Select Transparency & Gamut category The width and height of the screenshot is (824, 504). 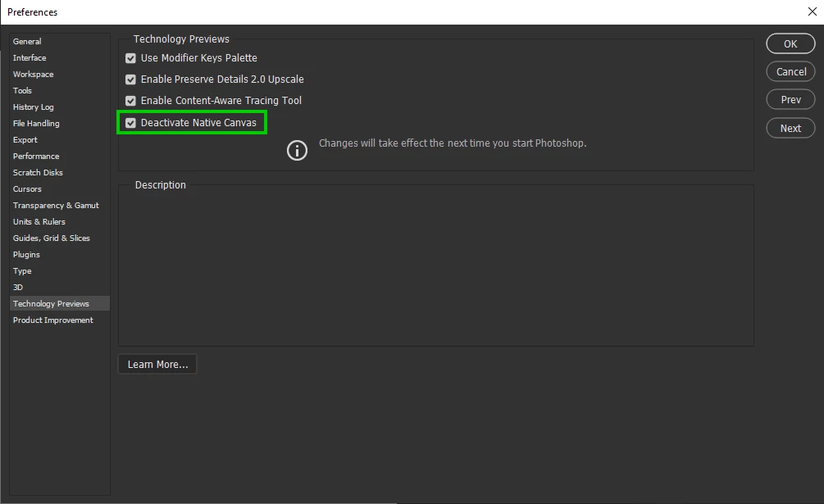coord(59,205)
